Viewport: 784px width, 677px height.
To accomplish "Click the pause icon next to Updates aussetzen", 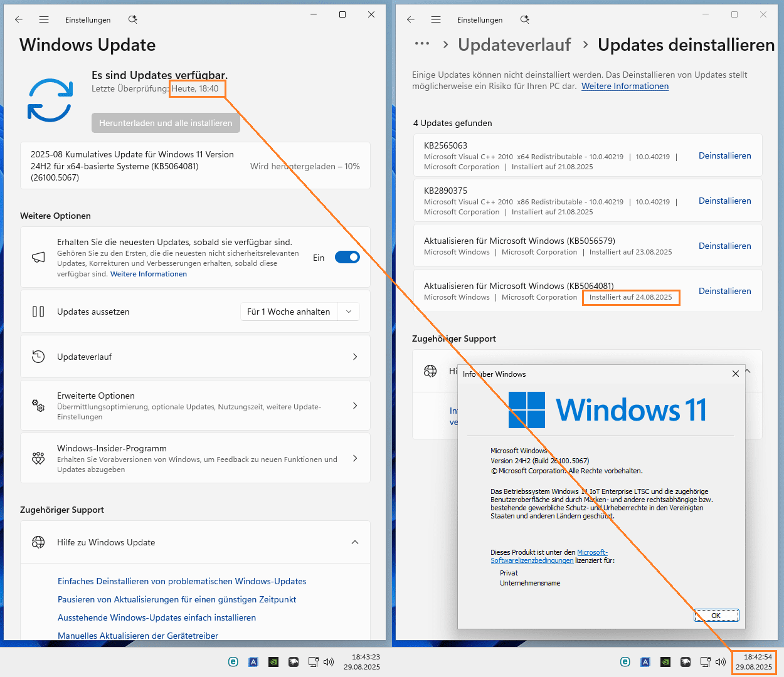I will (38, 312).
